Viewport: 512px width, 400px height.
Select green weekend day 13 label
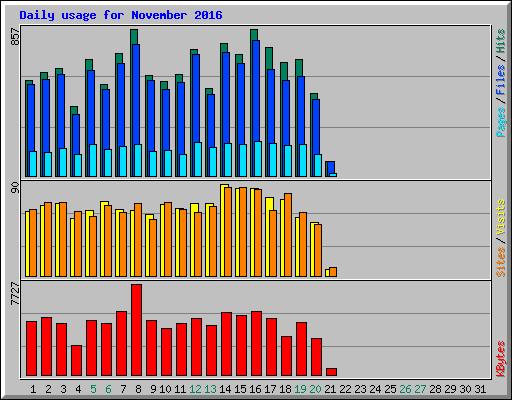210,389
